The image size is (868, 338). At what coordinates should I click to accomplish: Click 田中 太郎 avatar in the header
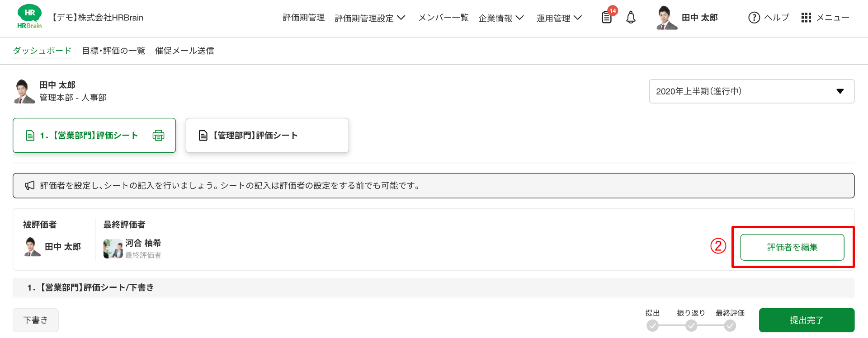point(666,18)
